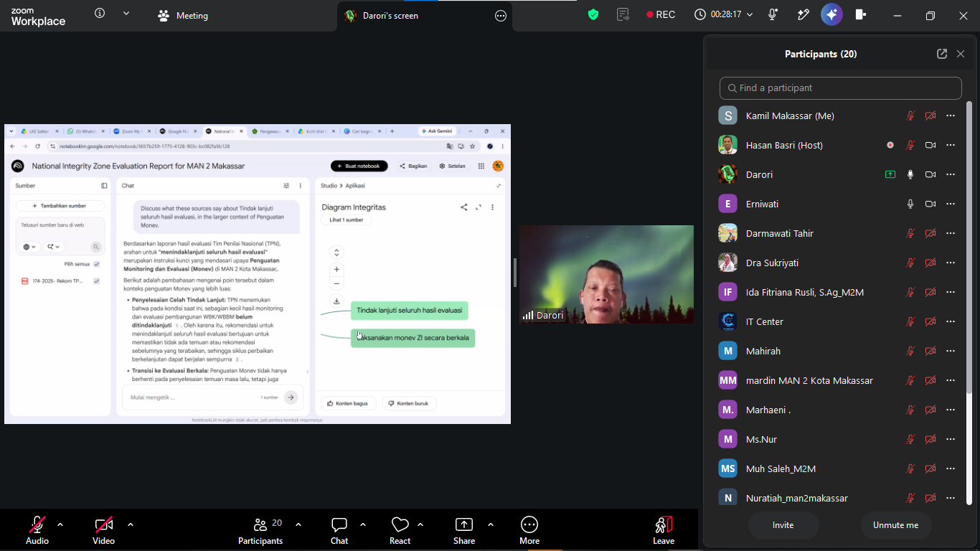Focus the Find a participant field
The image size is (980, 551).
[840, 88]
